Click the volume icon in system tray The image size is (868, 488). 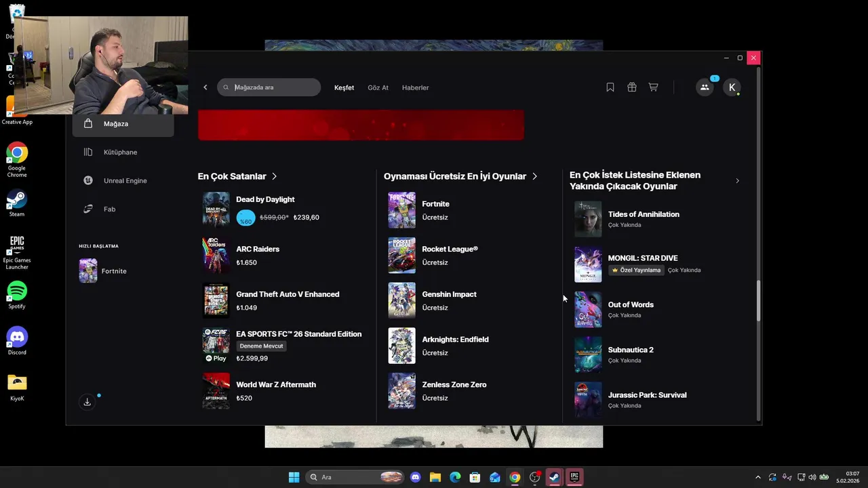tap(812, 477)
